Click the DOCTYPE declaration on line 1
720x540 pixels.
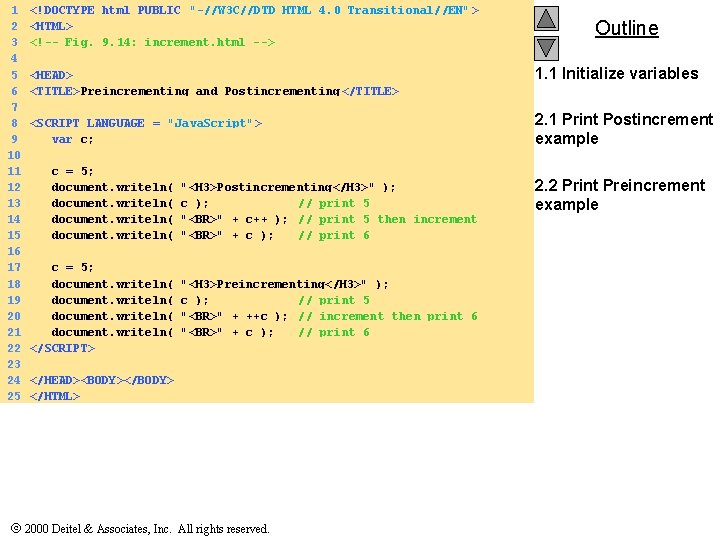tap(254, 10)
